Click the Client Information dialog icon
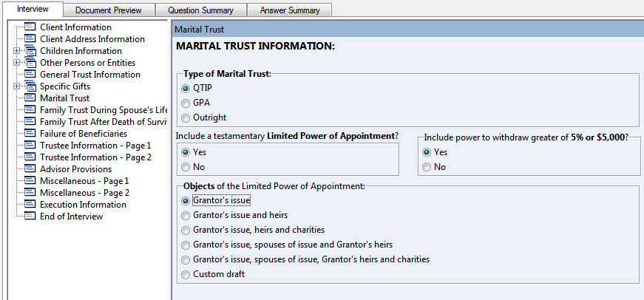Image resolution: width=644 pixels, height=300 pixels. coord(30,27)
